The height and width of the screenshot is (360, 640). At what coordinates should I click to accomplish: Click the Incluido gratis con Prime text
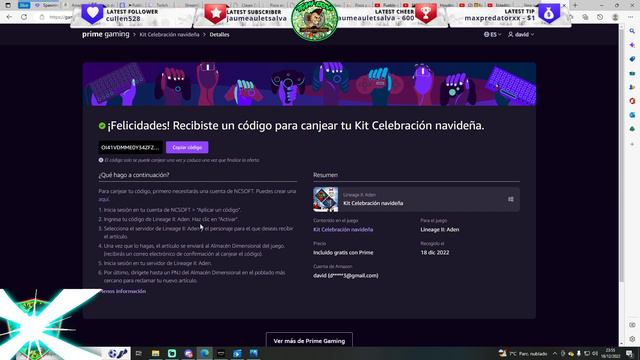[x=343, y=252]
